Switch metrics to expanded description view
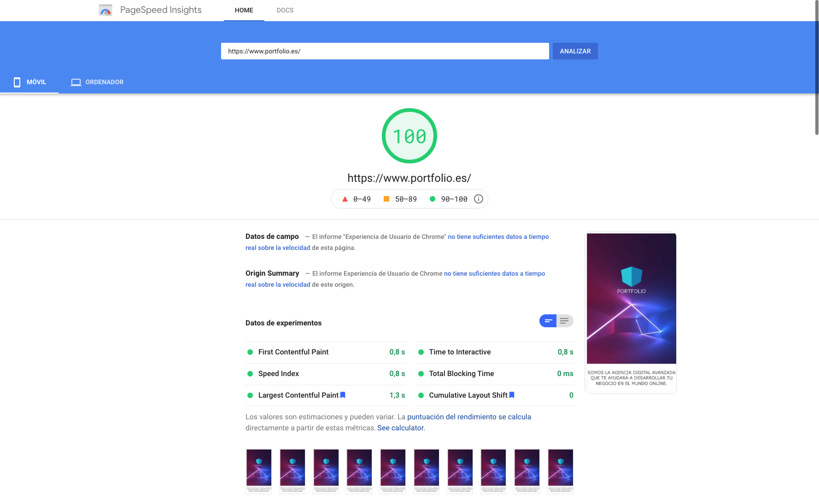This screenshot has width=819, height=504. click(565, 321)
